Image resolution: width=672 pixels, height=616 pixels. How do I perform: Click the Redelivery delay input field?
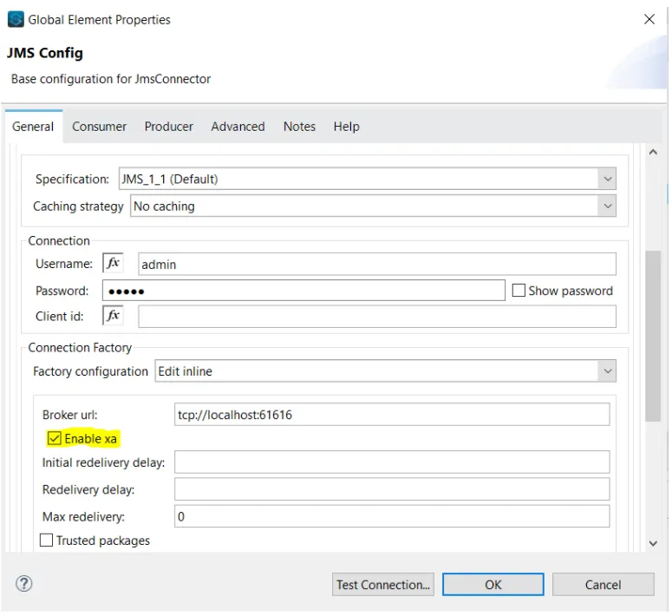click(x=392, y=489)
